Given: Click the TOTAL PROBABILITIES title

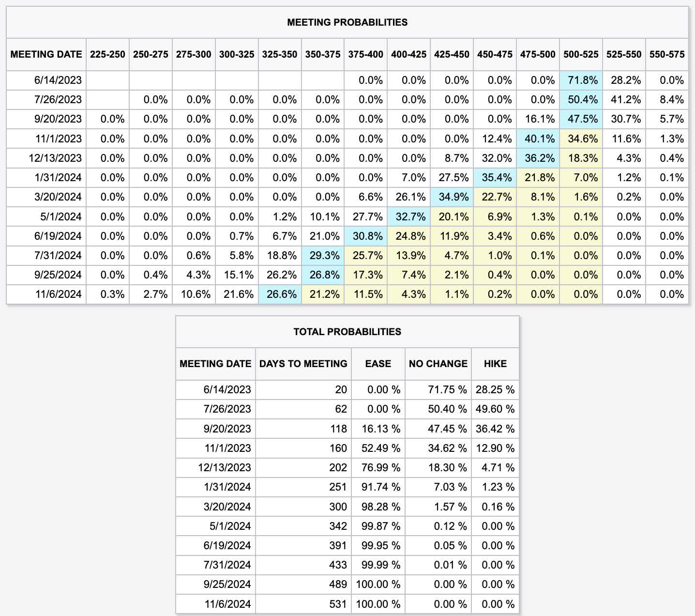Looking at the screenshot, I should pos(347,332).
